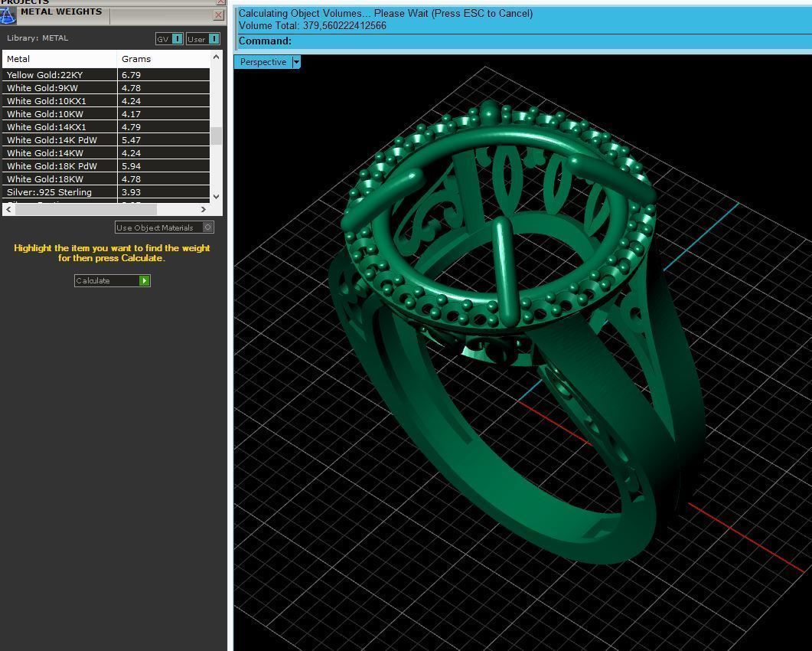Screen dimensions: 812x651
Task: Select the White Gold:14KW row
Action: tap(106, 152)
